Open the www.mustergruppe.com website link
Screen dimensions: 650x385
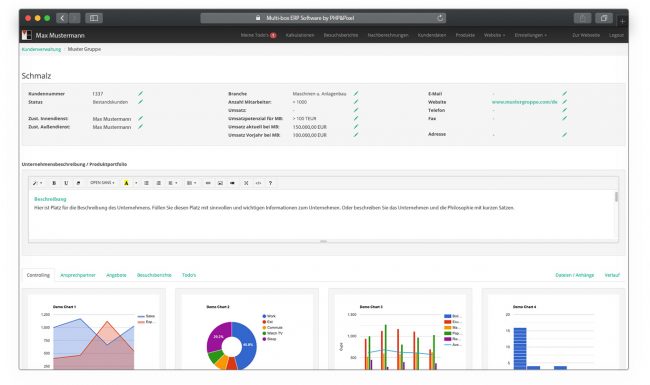pos(524,102)
